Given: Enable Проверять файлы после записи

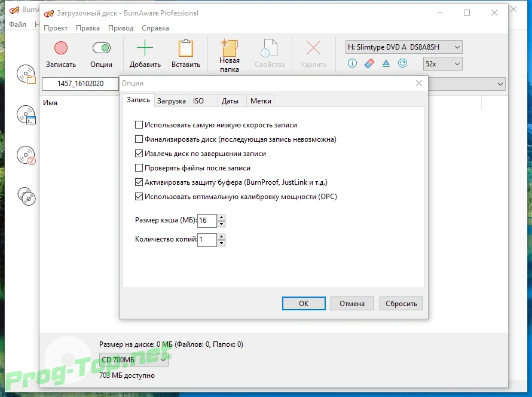Looking at the screenshot, I should [x=139, y=167].
